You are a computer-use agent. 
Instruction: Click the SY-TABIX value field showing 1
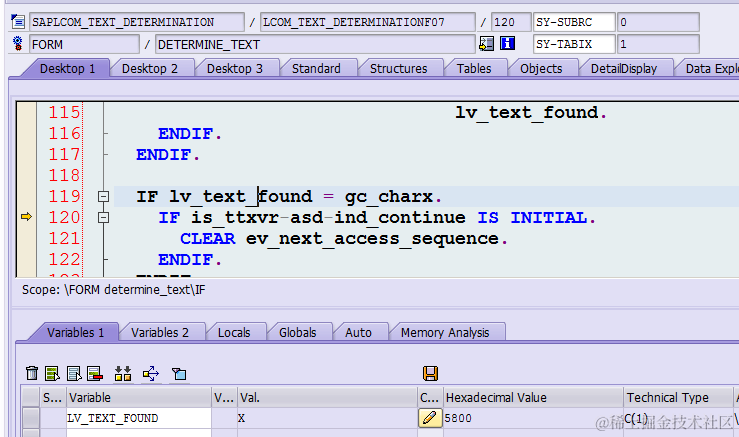point(658,44)
